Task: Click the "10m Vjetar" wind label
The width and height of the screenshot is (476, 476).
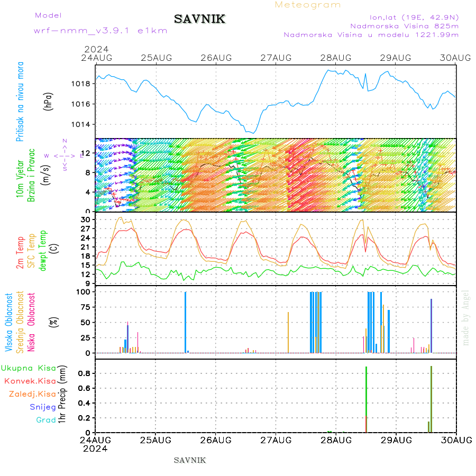Action: [x=20, y=179]
